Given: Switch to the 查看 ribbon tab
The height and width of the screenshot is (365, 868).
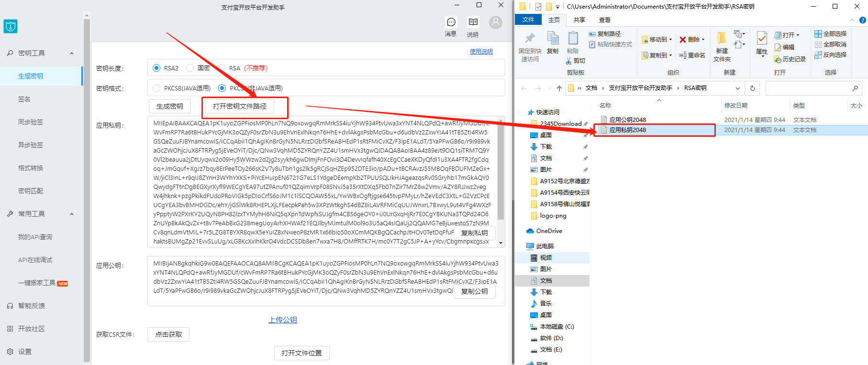Looking at the screenshot, I should point(605,20).
